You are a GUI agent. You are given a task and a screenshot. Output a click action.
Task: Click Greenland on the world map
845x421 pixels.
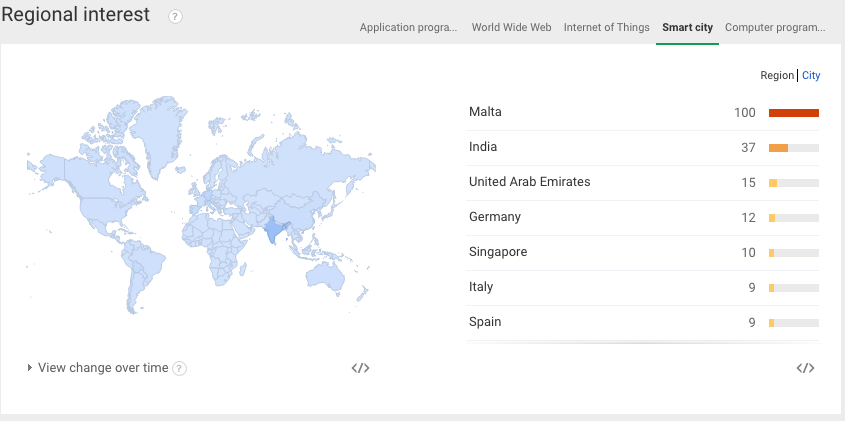point(158,125)
